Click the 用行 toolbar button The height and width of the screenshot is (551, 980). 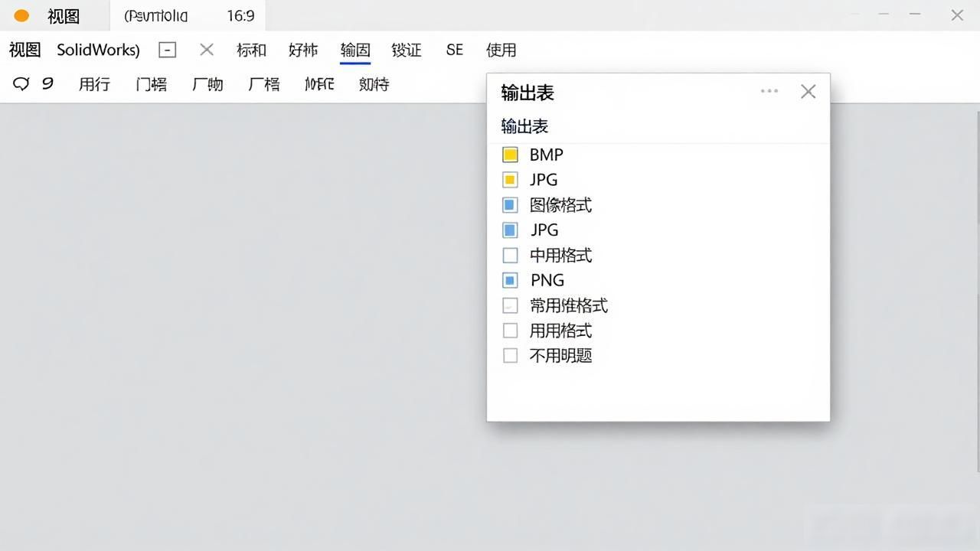(x=94, y=84)
